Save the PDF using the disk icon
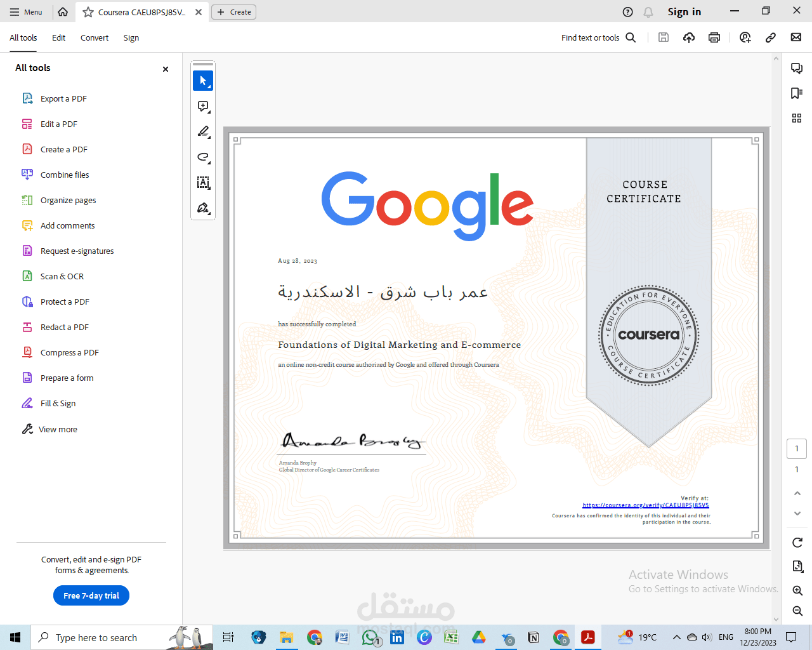The image size is (812, 650). [x=663, y=37]
